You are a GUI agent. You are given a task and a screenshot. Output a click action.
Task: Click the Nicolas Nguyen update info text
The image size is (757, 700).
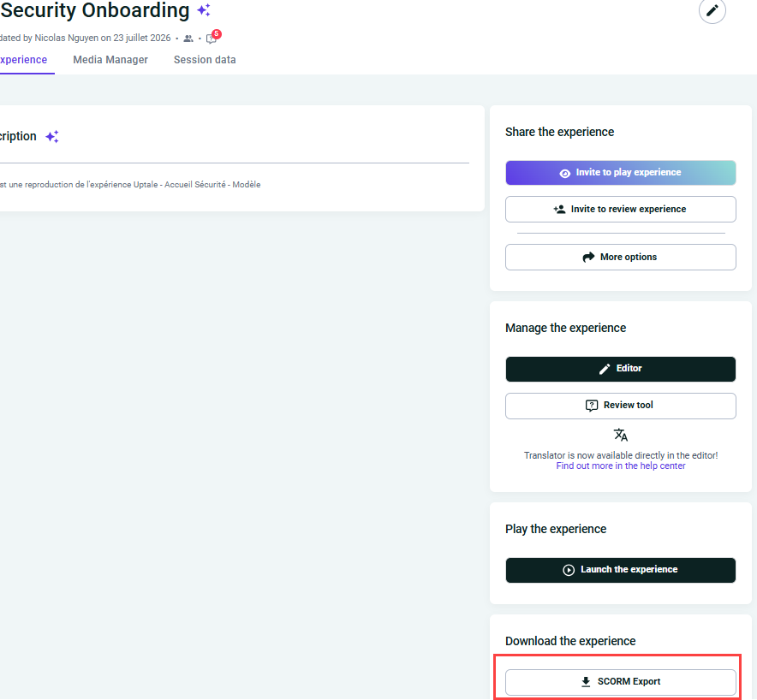(86, 39)
